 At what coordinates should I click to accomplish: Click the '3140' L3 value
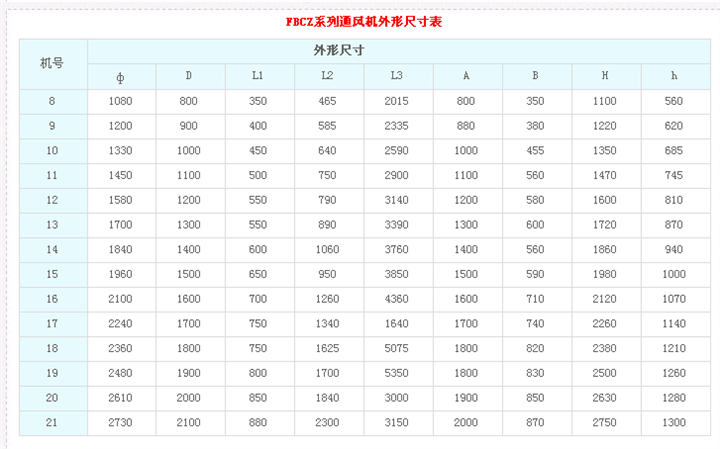[x=396, y=200]
